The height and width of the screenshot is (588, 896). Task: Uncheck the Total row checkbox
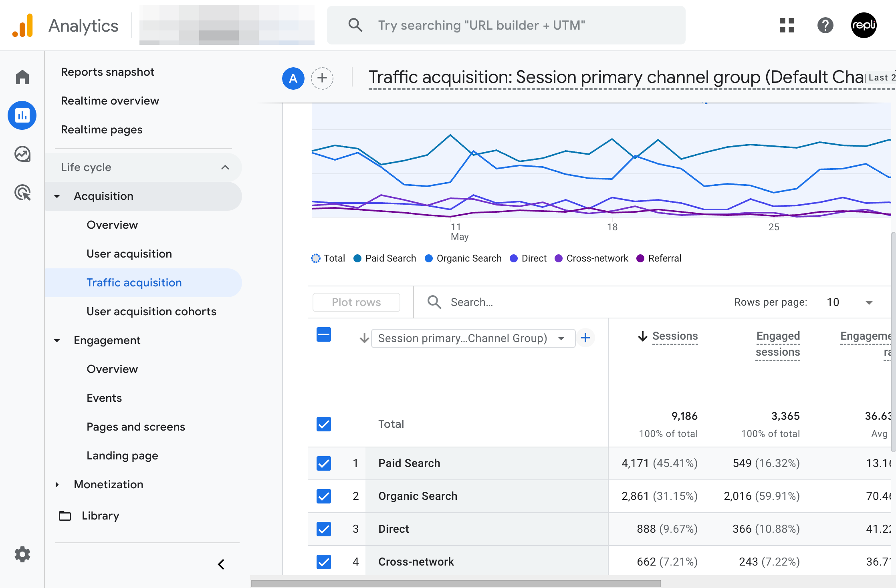click(x=323, y=424)
